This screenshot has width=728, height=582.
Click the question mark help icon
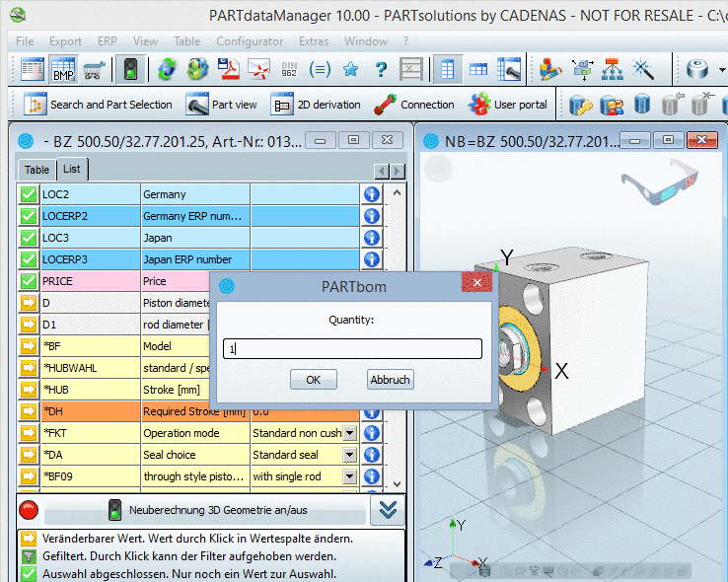pyautogui.click(x=381, y=70)
